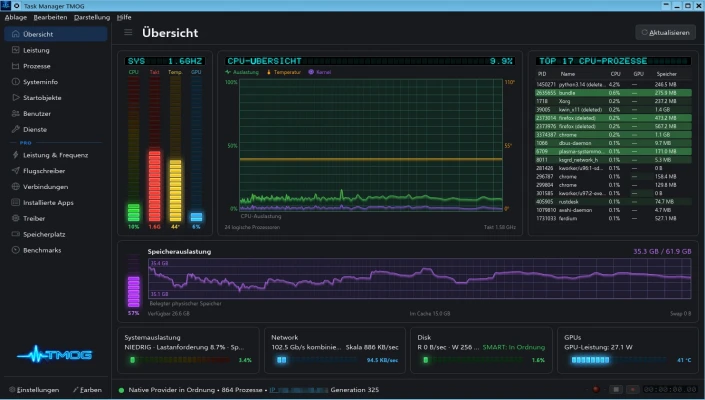Sort process list by Speicher column
Viewport: 705px width, 400px height.
(666, 74)
